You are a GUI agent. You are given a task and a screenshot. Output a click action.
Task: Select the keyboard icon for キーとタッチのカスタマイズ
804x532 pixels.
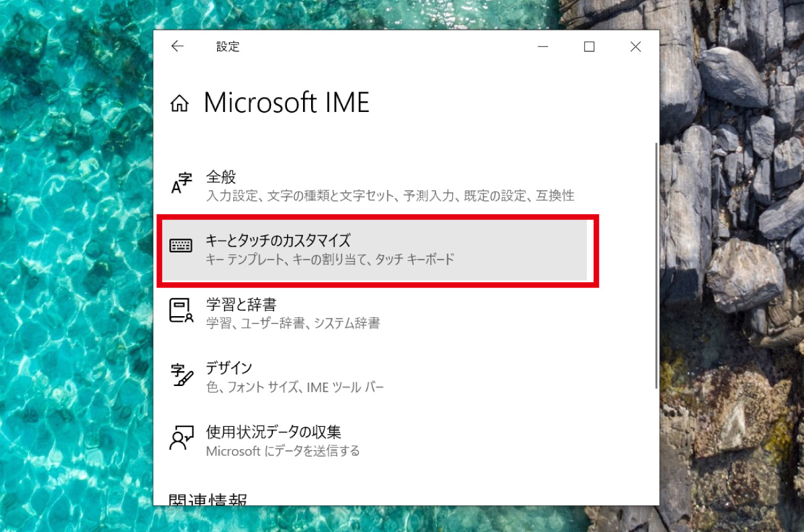point(181,246)
